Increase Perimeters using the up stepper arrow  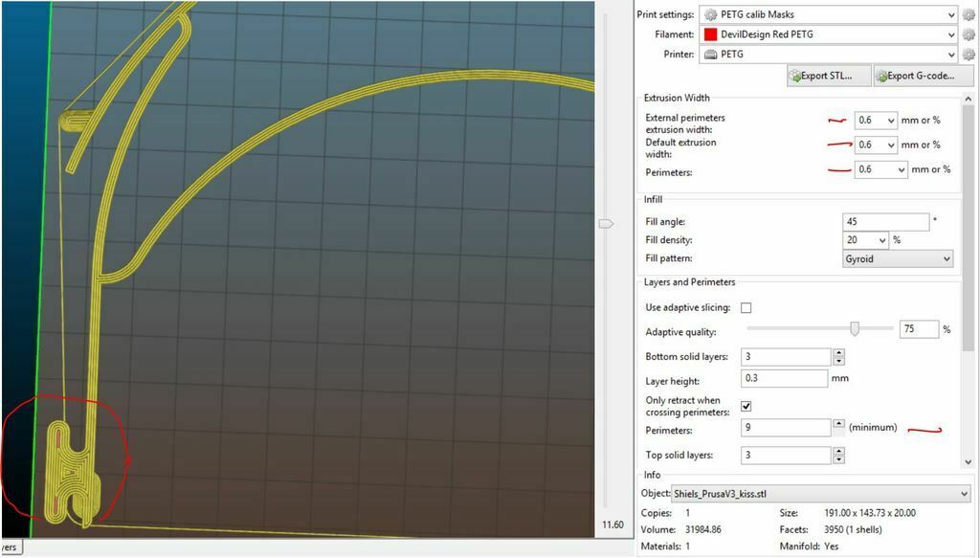click(837, 422)
